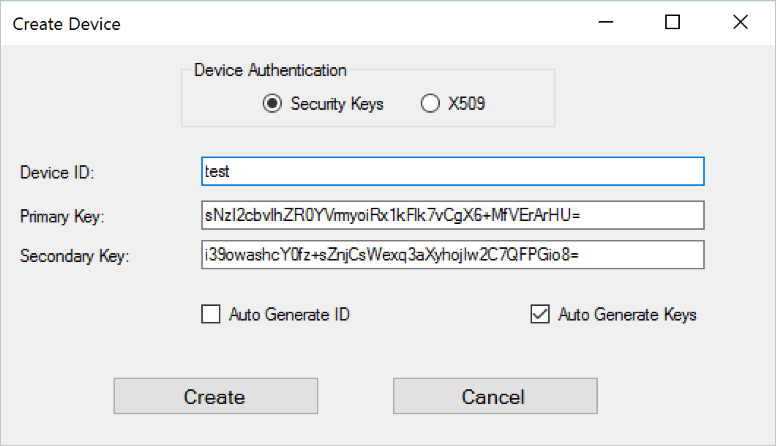Select the Security Keys radio button
Screen dimensions: 776x446
tap(272, 103)
